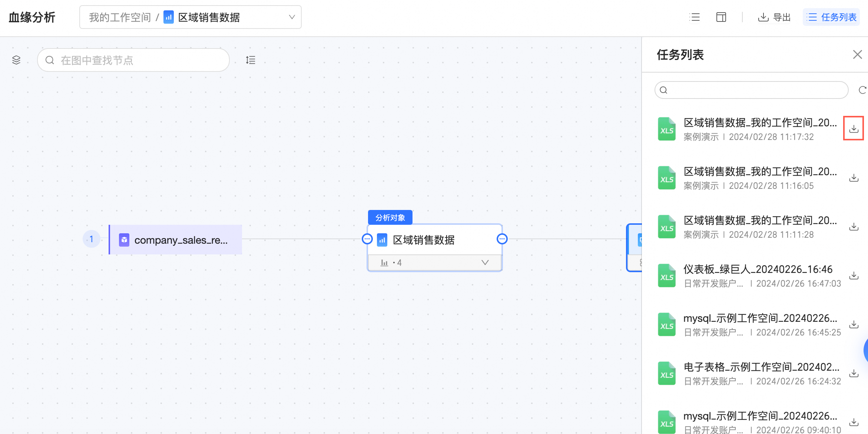
Task: Close the 任务列表 panel
Action: pos(857,55)
